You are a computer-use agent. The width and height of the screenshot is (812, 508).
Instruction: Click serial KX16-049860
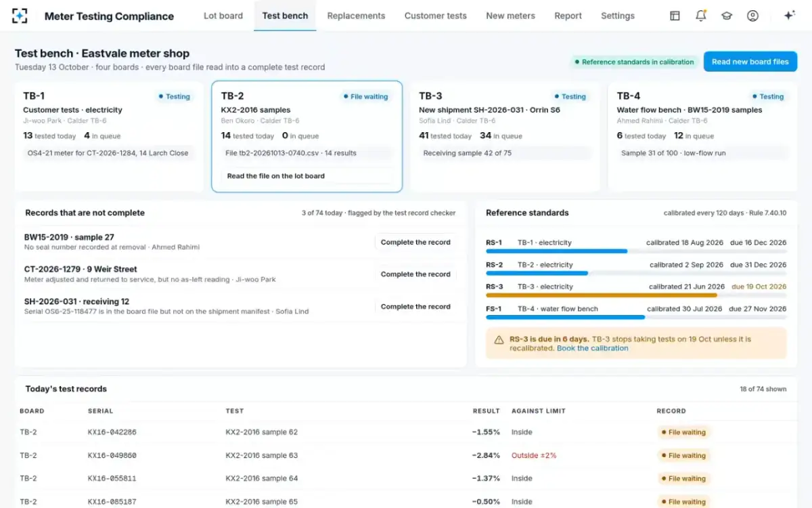112,455
